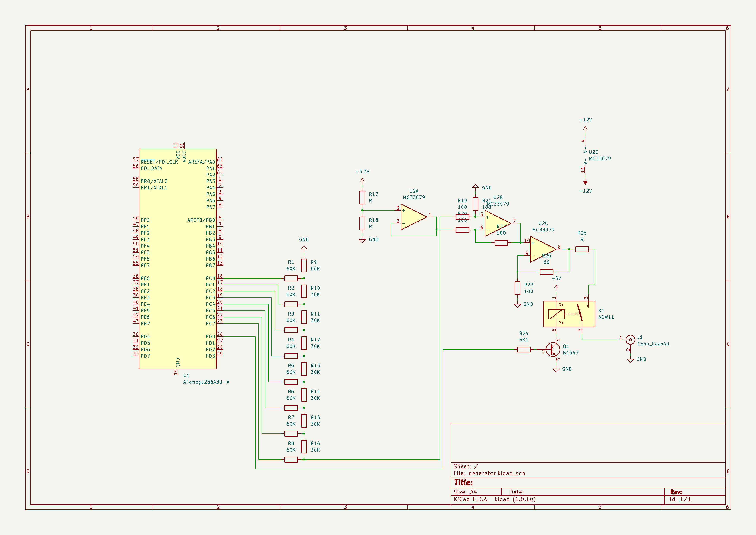Click the Rev: field in title block

[676, 492]
